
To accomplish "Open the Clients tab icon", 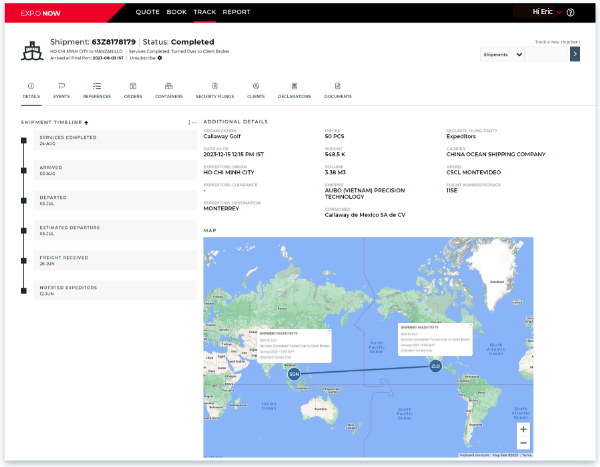I will 256,86.
